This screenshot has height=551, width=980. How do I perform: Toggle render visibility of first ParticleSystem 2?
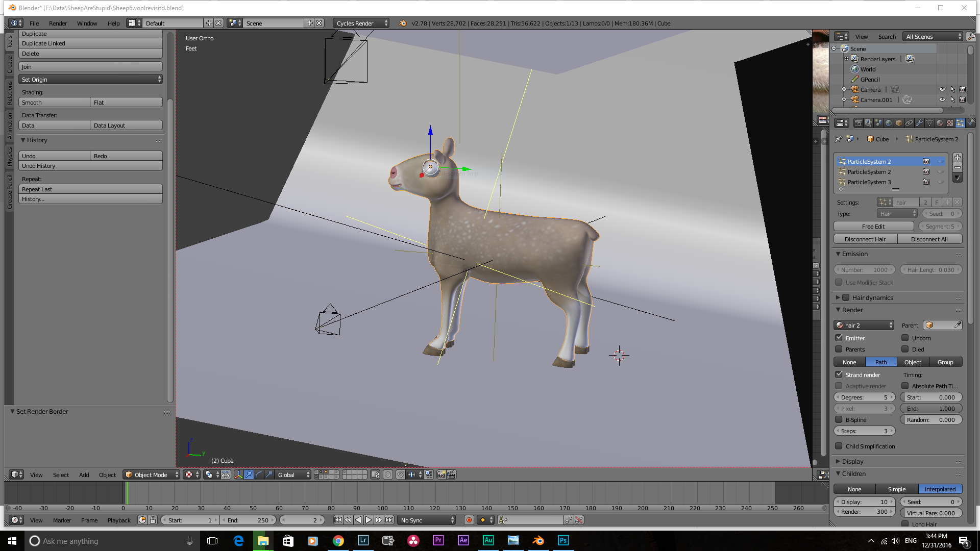(926, 161)
